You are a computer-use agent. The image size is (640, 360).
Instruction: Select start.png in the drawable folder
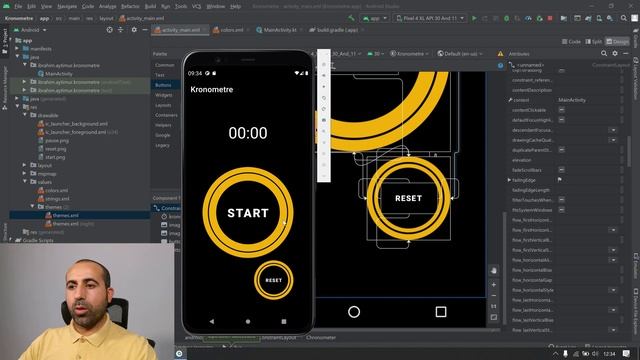[55, 157]
